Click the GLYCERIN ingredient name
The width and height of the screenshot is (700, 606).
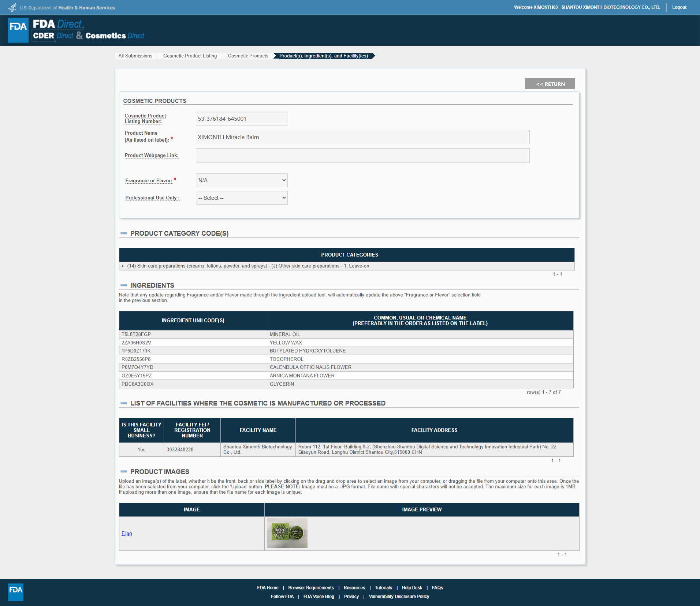[282, 384]
